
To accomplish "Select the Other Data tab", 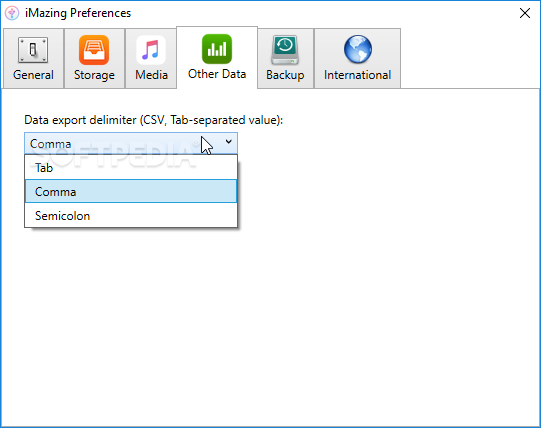I will pyautogui.click(x=217, y=57).
